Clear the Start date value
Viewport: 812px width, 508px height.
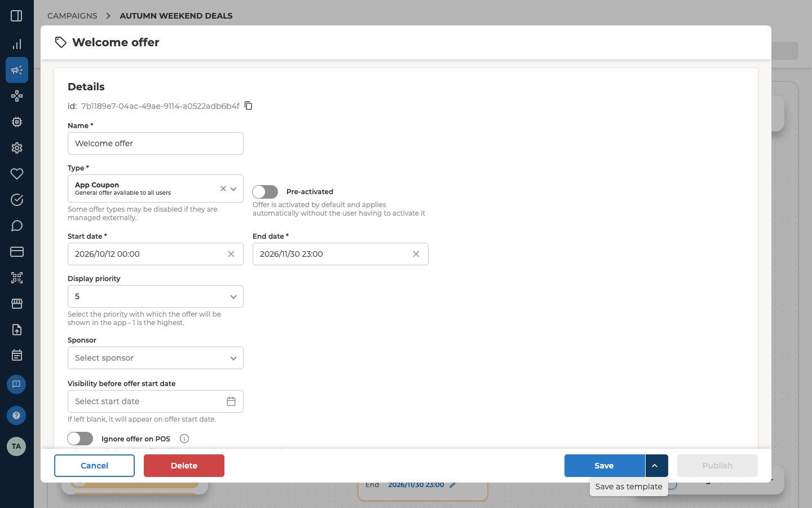(x=231, y=254)
